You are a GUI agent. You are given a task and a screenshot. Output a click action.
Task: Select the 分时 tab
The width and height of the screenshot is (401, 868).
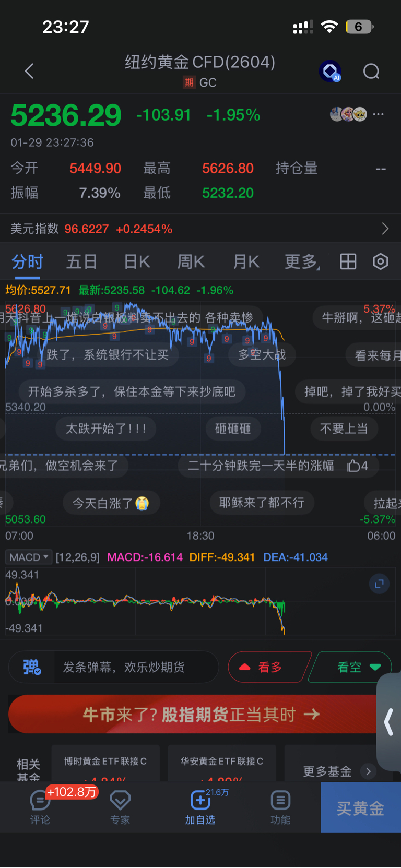tap(27, 261)
